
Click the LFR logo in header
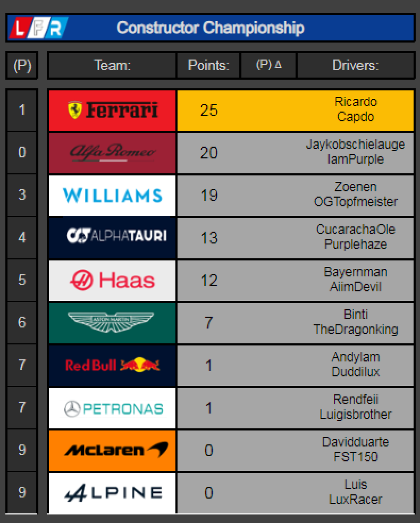[38, 28]
